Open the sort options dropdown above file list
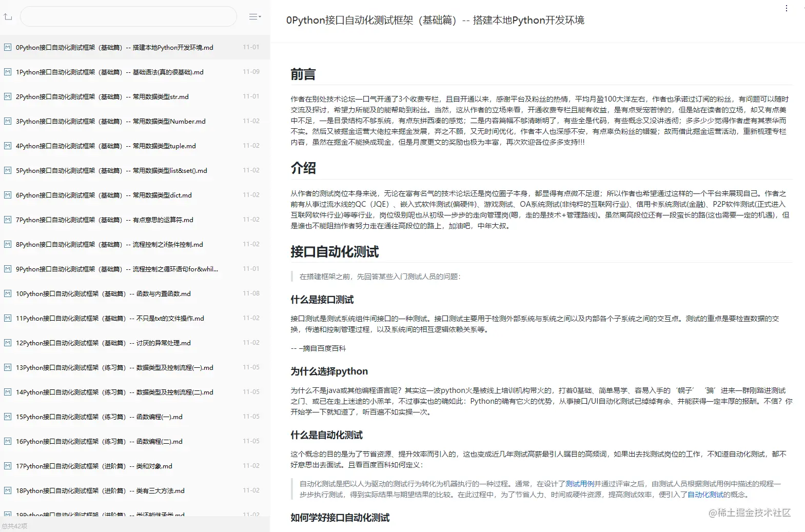The width and height of the screenshot is (805, 532). pyautogui.click(x=255, y=17)
